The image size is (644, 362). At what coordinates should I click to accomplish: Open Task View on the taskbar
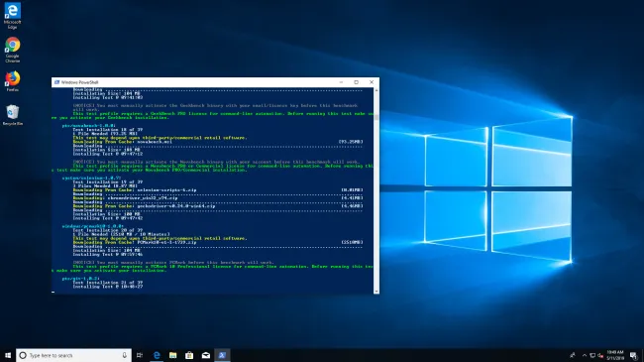pyautogui.click(x=140, y=355)
